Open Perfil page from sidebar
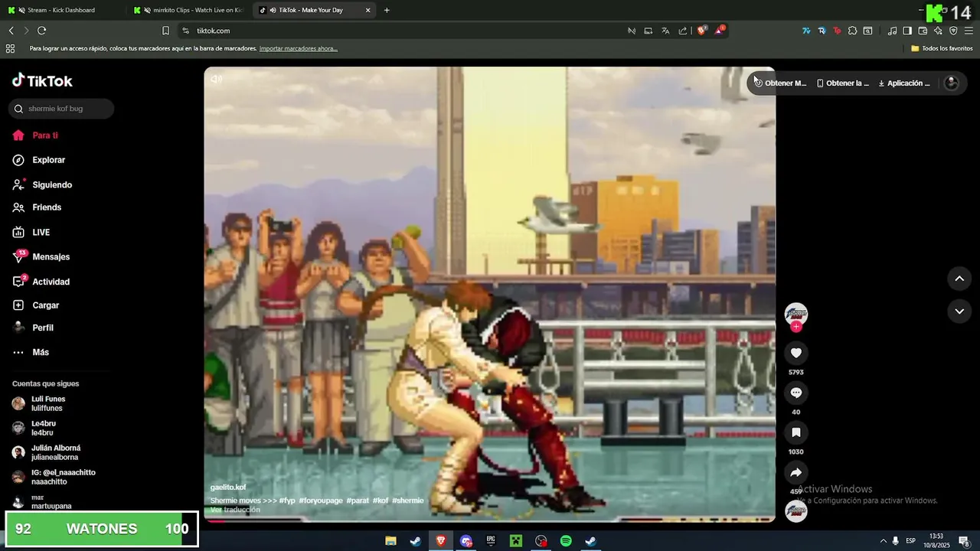The image size is (980, 551). coord(33,328)
